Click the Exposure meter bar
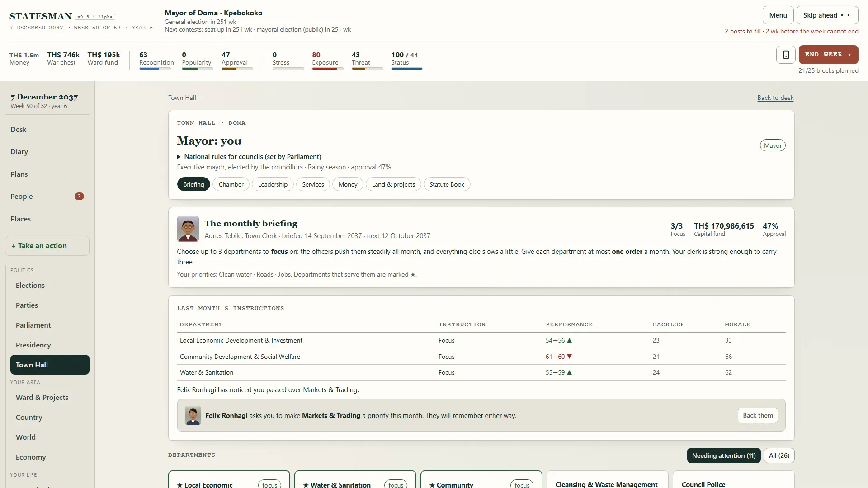This screenshot has width=868, height=488. pos(327,69)
